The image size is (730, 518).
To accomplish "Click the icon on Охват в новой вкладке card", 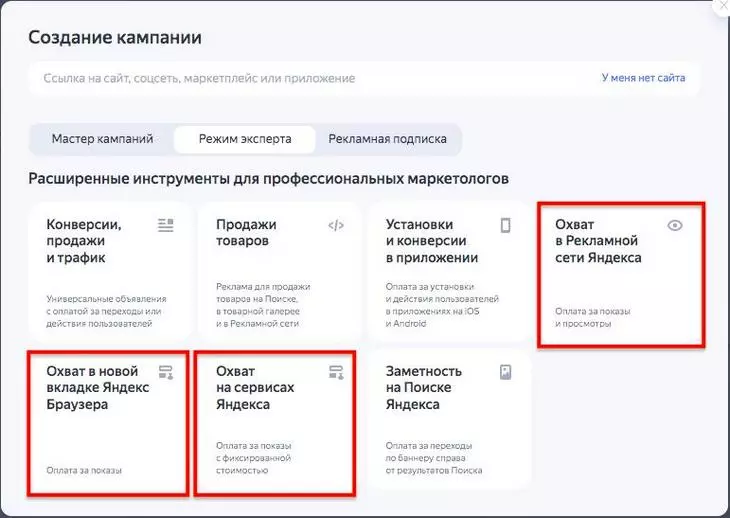I will tap(165, 372).
